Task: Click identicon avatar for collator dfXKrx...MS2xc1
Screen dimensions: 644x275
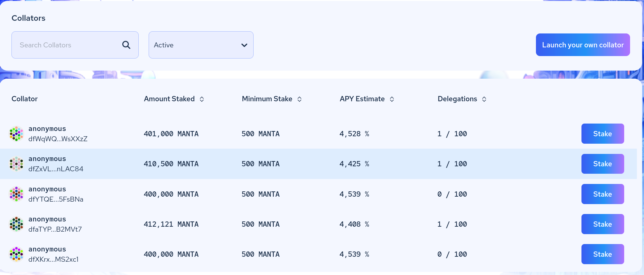Action: point(16,254)
